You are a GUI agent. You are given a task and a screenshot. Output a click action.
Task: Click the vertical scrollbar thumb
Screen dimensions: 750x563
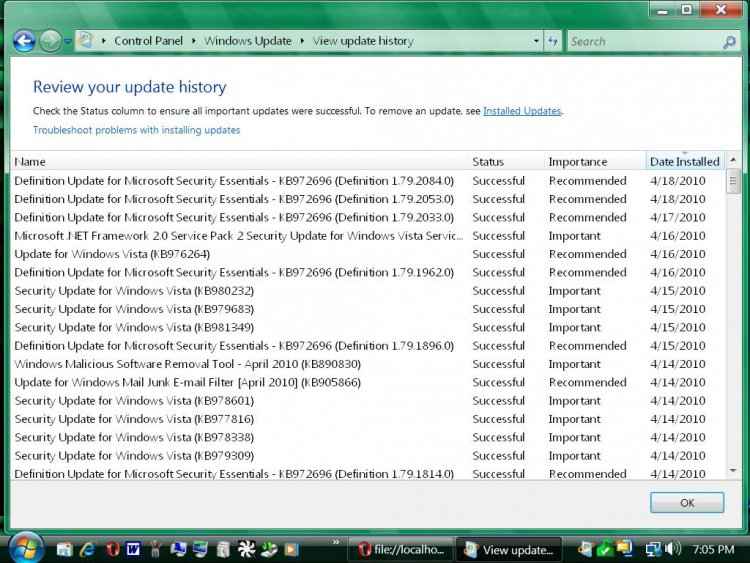pyautogui.click(x=733, y=181)
